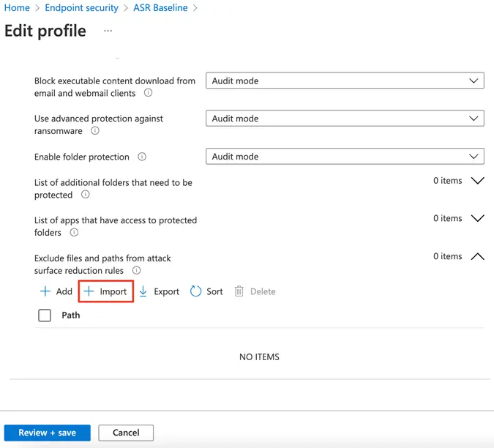
Task: Collapse the exclude files and paths section
Action: coord(477,257)
